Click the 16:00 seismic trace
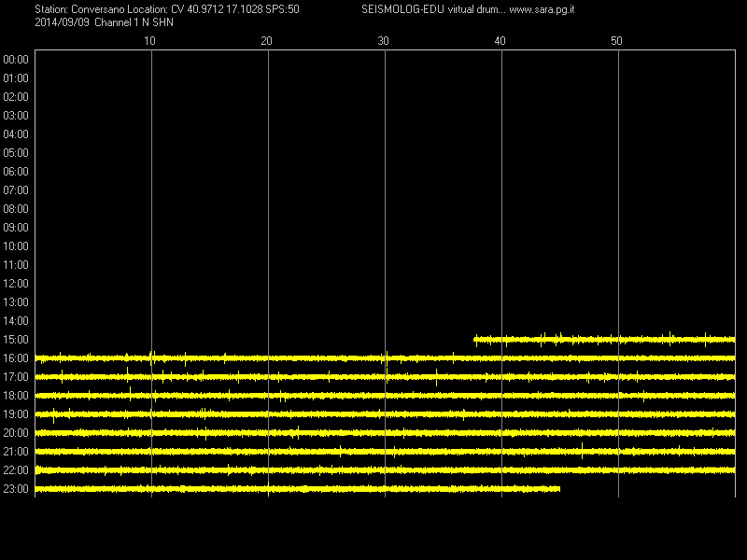747x560 pixels. click(385, 358)
